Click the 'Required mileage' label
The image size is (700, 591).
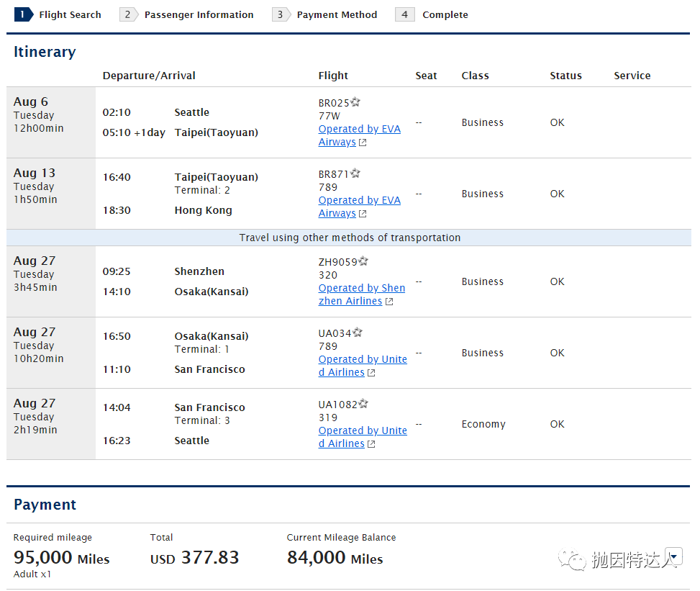[53, 538]
